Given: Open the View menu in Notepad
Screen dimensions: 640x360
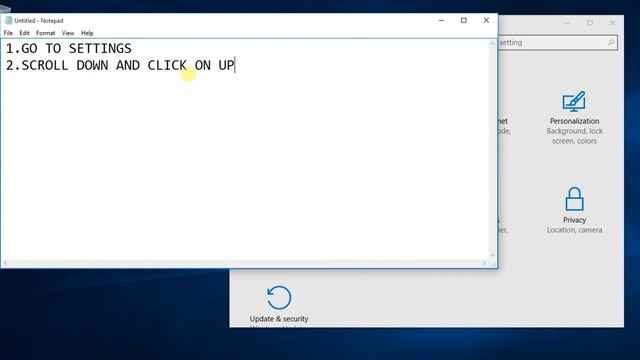Looking at the screenshot, I should 68,33.
